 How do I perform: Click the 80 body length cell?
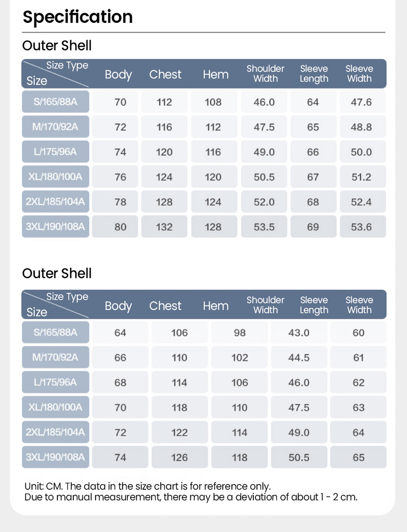click(121, 227)
